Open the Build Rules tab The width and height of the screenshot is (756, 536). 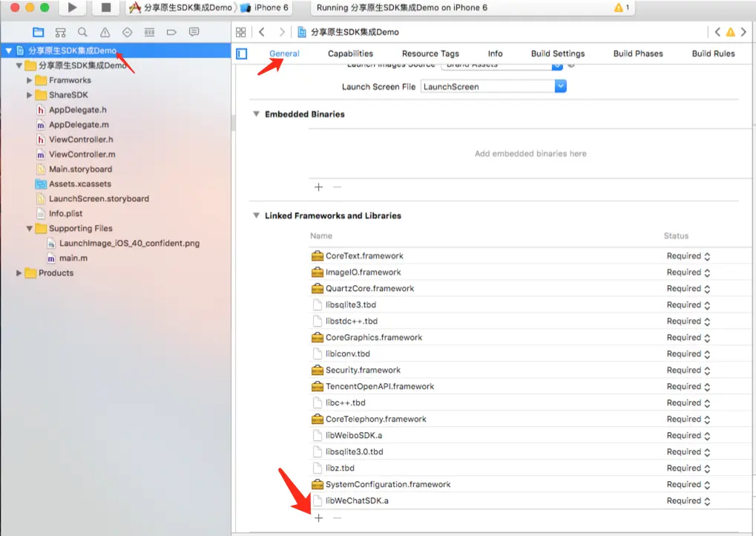(x=713, y=53)
